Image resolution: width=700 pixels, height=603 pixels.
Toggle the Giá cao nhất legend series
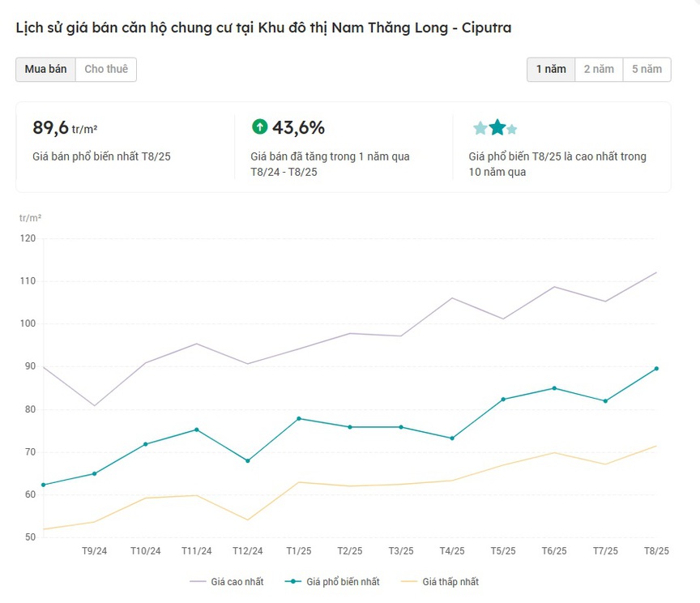click(x=227, y=582)
